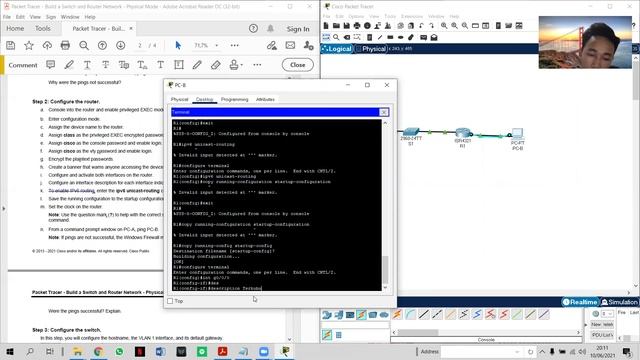Click the cloud upload icon in Acrobat
640x360 pixels.
(47, 45)
